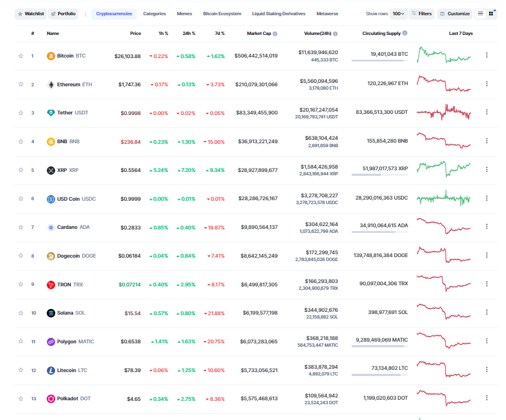The width and height of the screenshot is (506, 420).
Task: Switch to the Metaverse tab
Action: pos(327,14)
